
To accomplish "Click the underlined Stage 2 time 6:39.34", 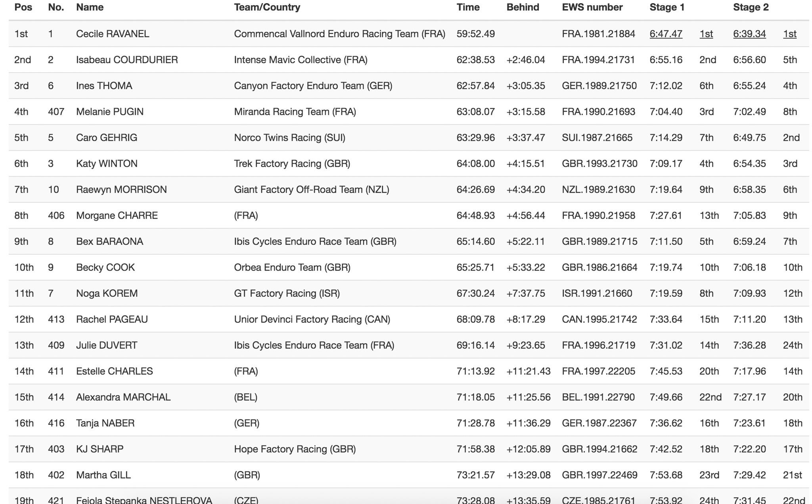I will (x=749, y=34).
